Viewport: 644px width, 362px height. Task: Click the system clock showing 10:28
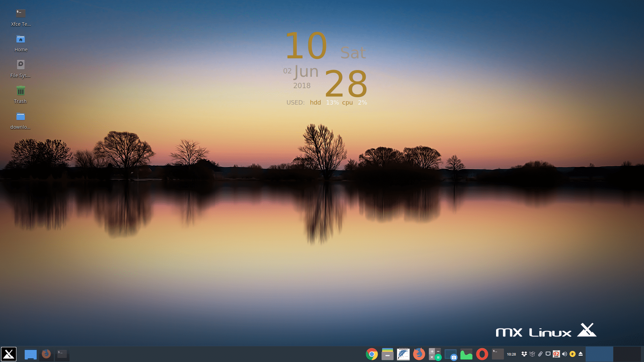click(511, 354)
